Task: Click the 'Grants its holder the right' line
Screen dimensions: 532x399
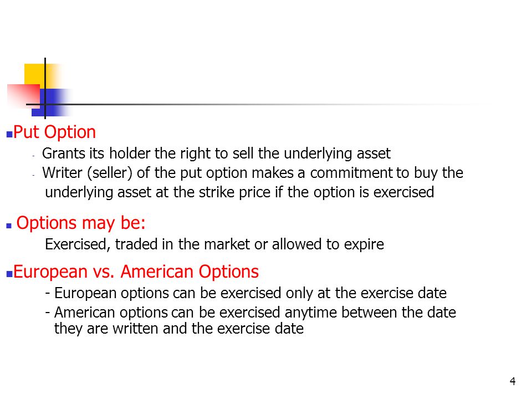Action: tap(217, 154)
